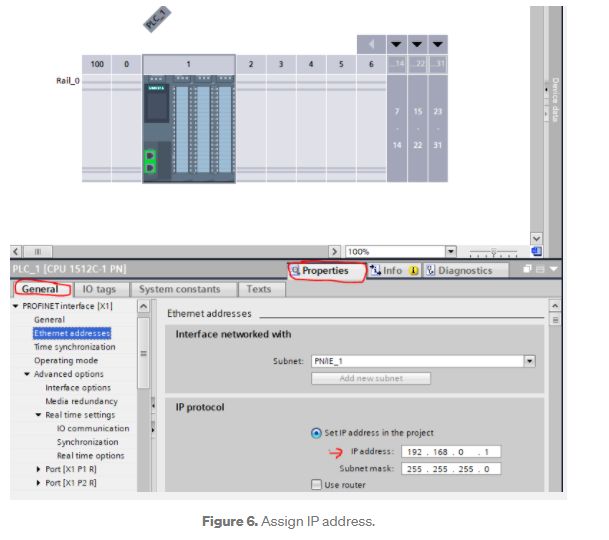Click the green PROFINET port on CPU
This screenshot has height=540, width=609.
tap(150, 162)
